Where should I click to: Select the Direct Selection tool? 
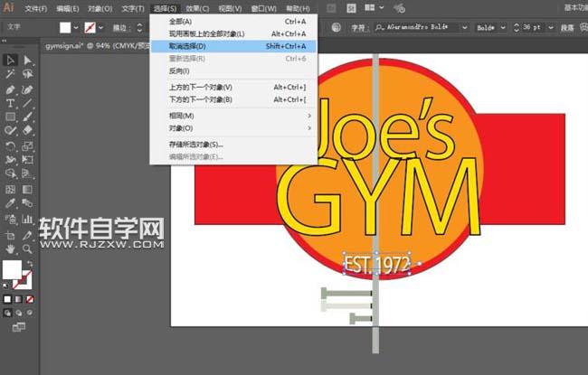pyautogui.click(x=27, y=61)
